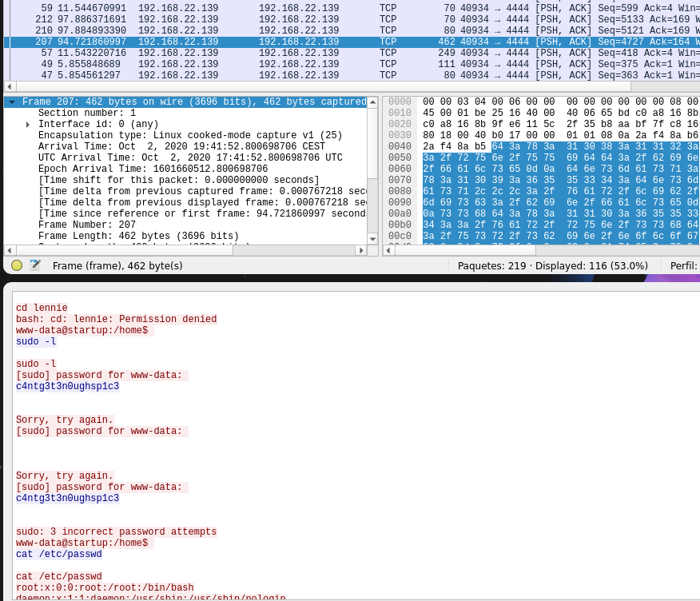700x601 pixels.
Task: Click the expert information circle icon
Action: coord(17,265)
